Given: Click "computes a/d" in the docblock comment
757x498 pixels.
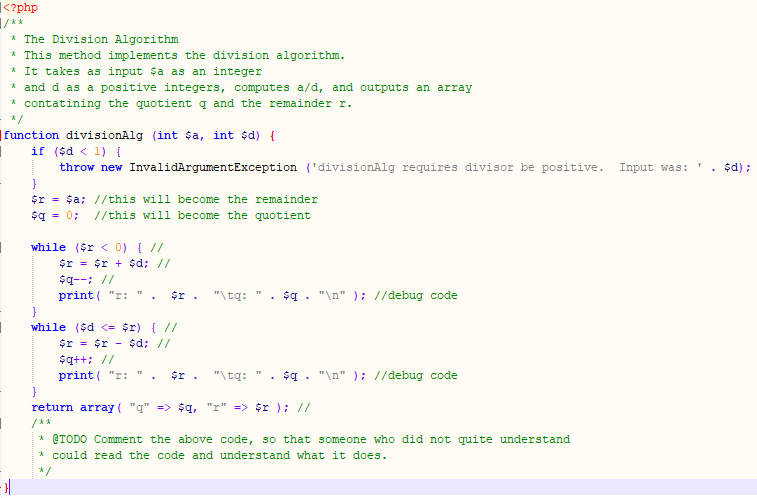Looking at the screenshot, I should coord(276,87).
